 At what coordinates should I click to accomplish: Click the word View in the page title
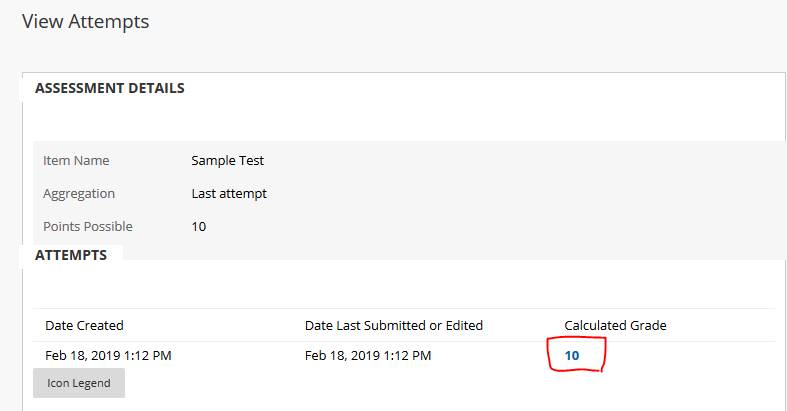(x=42, y=21)
